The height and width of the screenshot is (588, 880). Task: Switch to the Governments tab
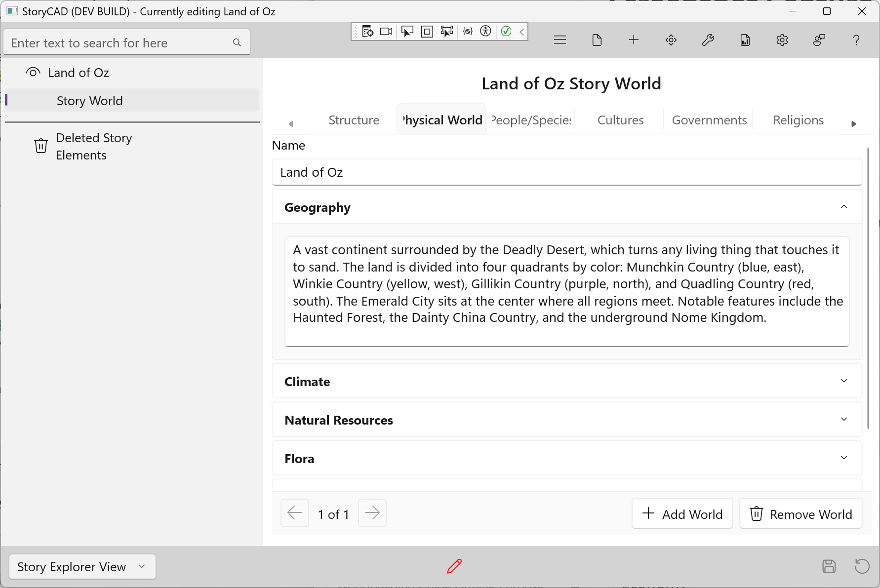[x=709, y=120]
